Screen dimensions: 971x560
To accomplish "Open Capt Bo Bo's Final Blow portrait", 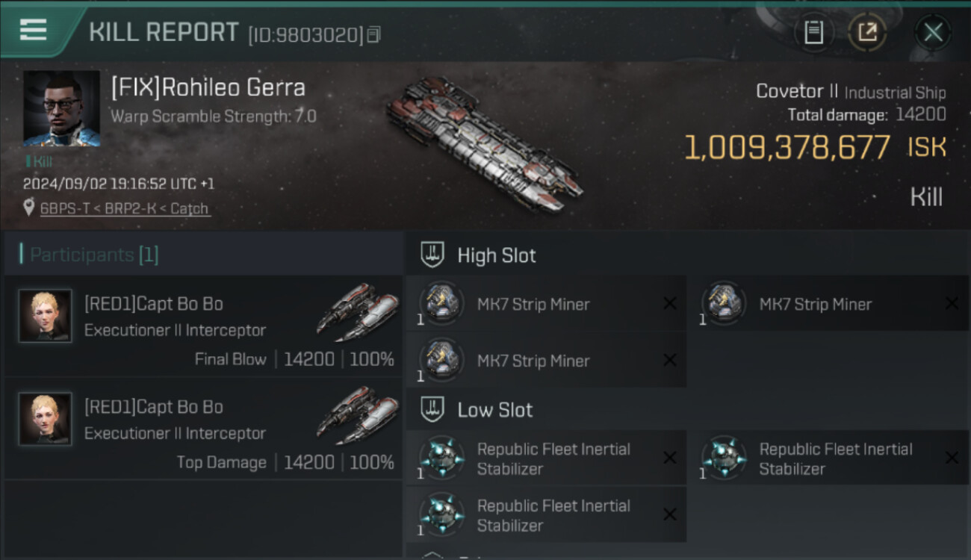I will click(46, 316).
